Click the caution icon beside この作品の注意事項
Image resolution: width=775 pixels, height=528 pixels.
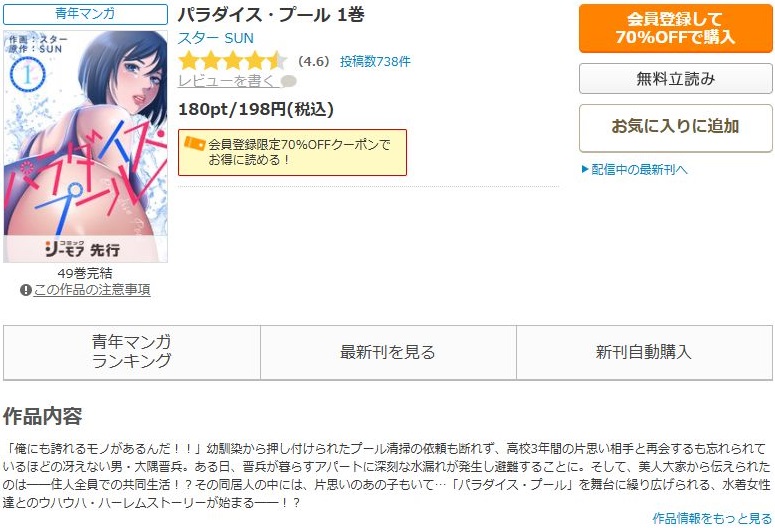coord(26,290)
